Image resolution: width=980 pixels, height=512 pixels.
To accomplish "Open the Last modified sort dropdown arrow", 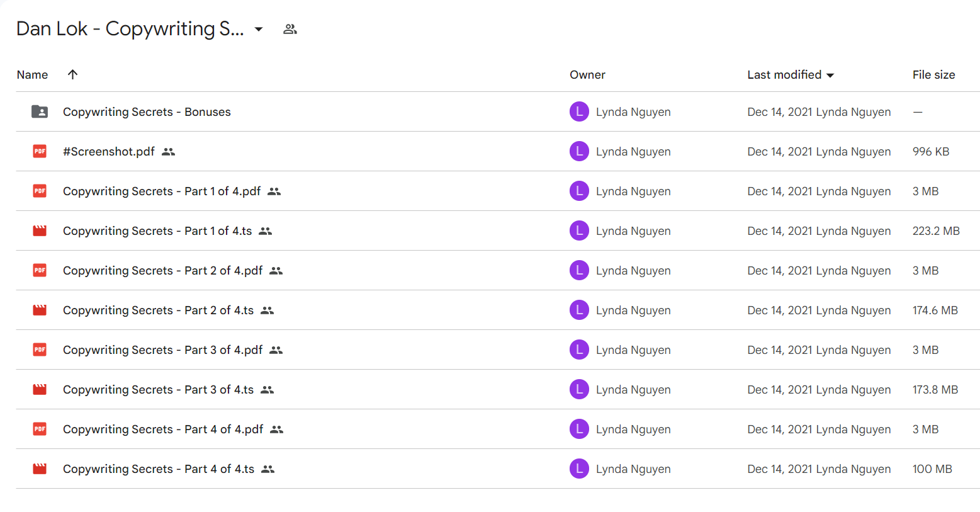I will click(830, 75).
